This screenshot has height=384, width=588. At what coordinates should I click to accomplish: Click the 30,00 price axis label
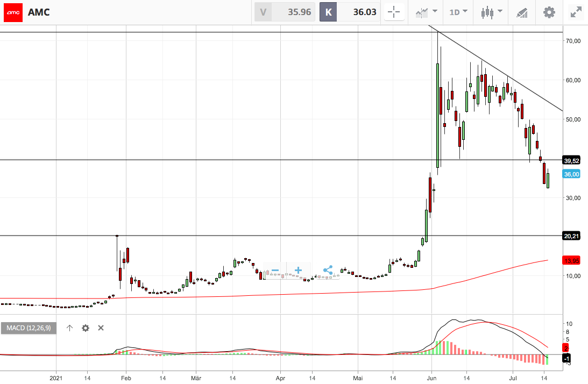pos(573,198)
